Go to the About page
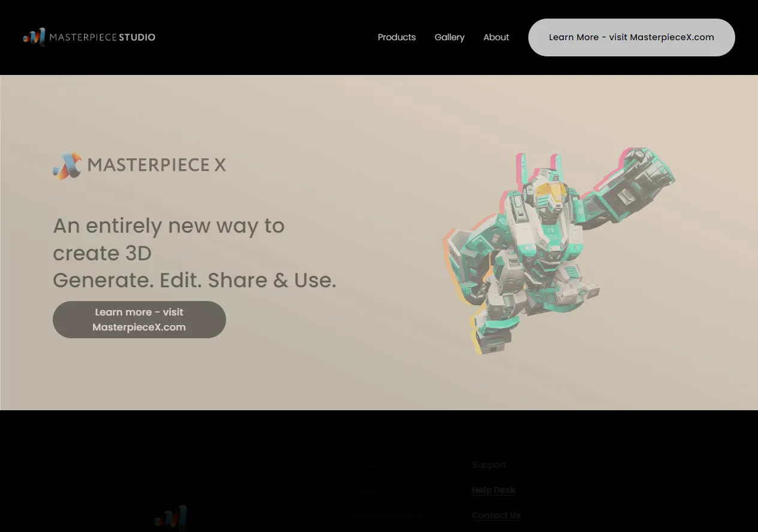Screen dimensions: 758x532 coord(496,37)
